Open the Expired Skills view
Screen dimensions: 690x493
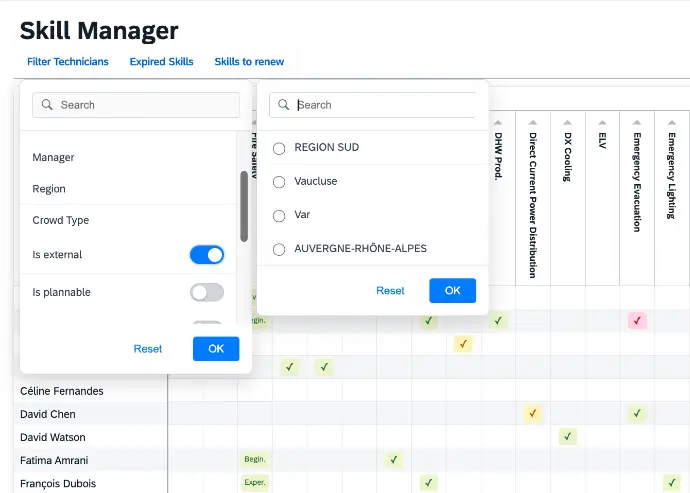(x=161, y=62)
